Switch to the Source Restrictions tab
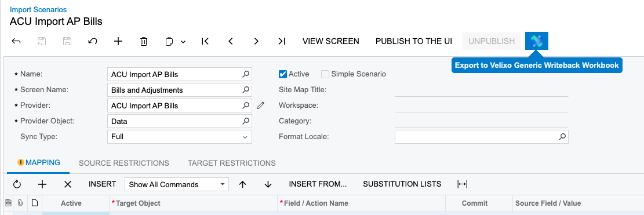Viewport: 644px width, 215px height. coord(124,163)
